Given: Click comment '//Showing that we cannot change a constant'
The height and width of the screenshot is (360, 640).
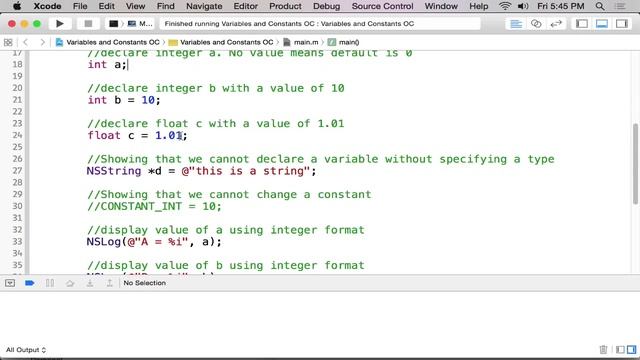Looking at the screenshot, I should 229,194.
